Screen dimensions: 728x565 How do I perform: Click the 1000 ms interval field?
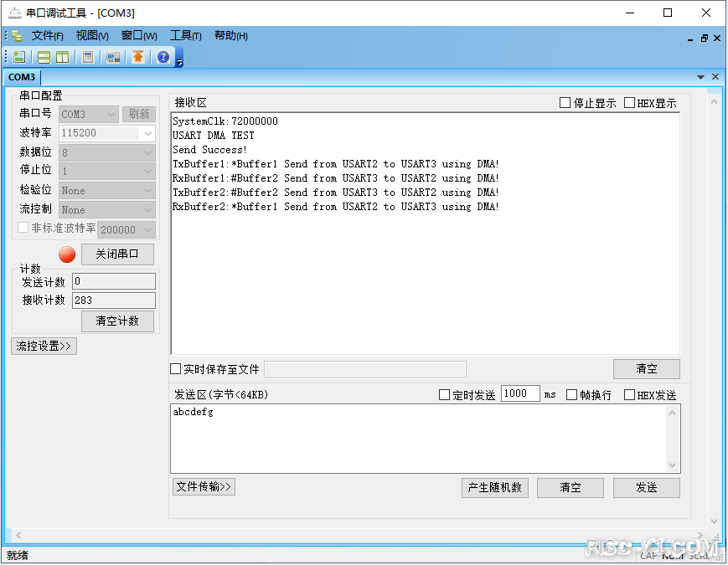[x=520, y=393]
